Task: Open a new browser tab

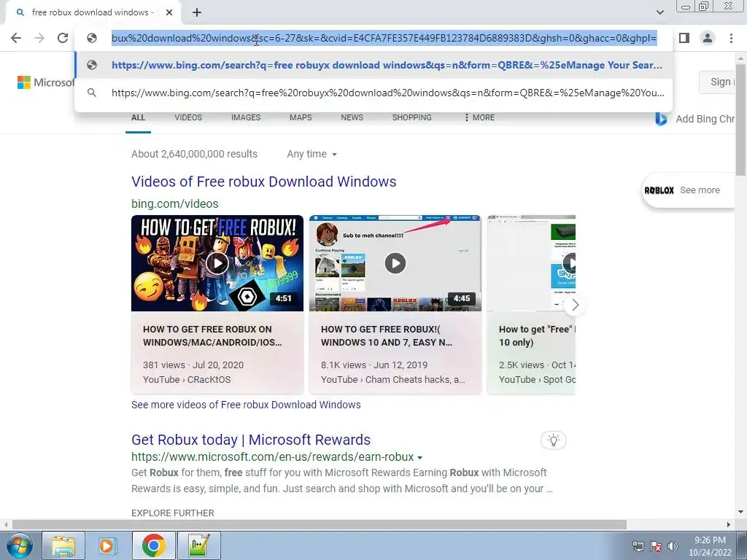Action: pyautogui.click(x=197, y=12)
